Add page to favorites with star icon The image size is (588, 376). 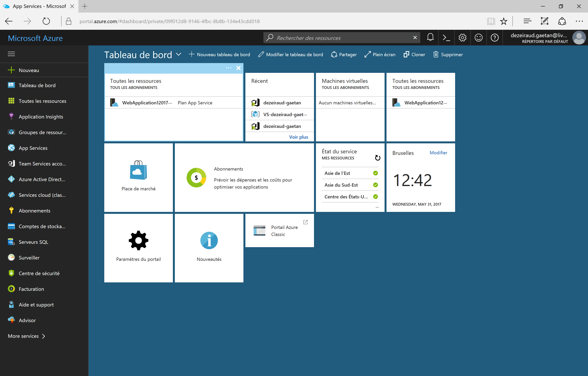pyautogui.click(x=504, y=22)
